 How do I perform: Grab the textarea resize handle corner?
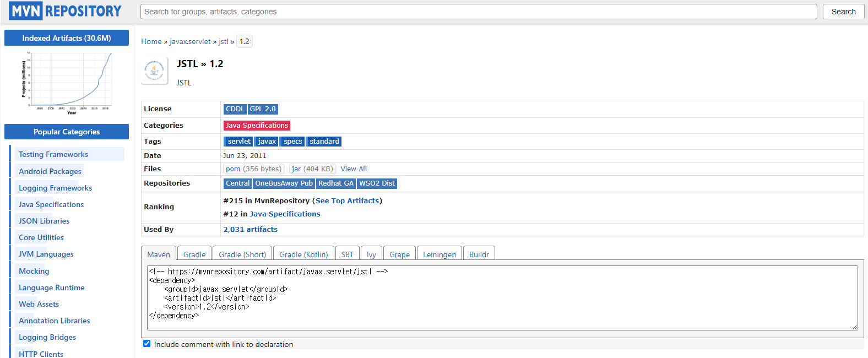[x=855, y=327]
